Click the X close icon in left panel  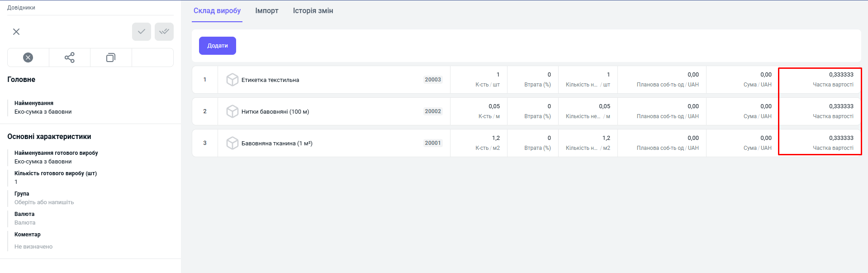pos(16,32)
